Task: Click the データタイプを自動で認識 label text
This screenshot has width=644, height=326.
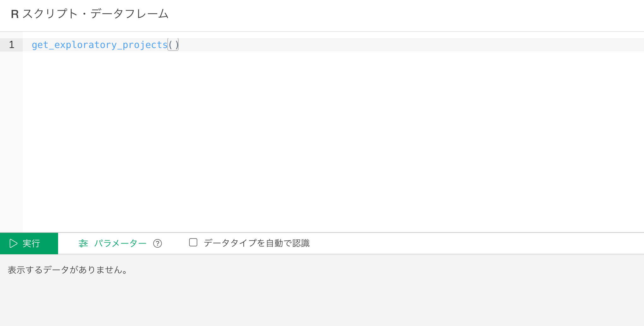Action: tap(257, 243)
